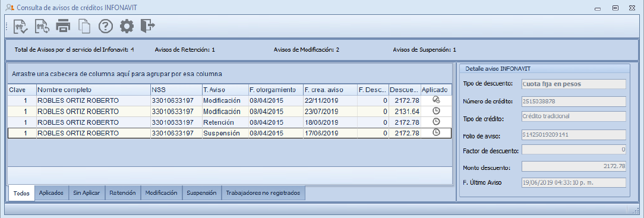Click the apply notices toolbar icon with checkmark
The height and width of the screenshot is (218, 644).
point(20,26)
